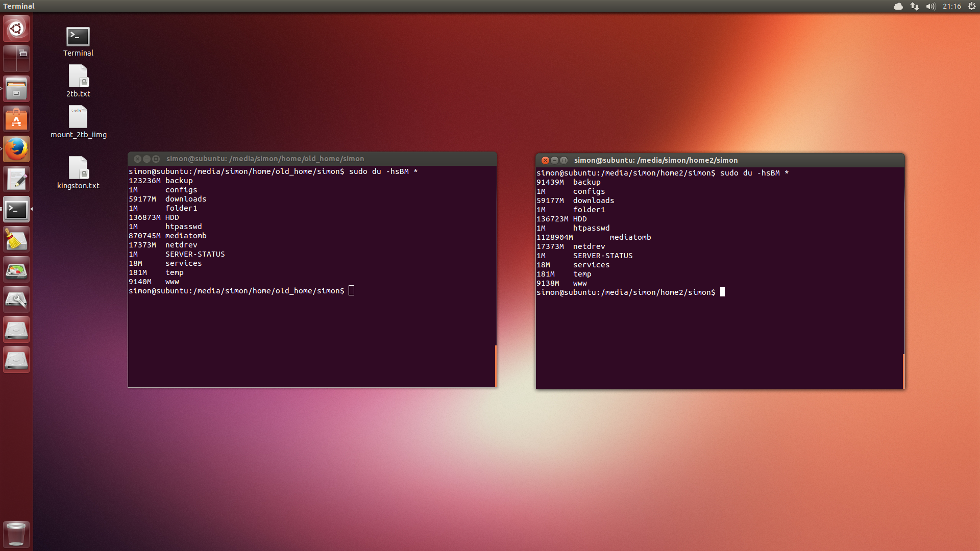The height and width of the screenshot is (551, 980).
Task: Click 'sudo du -hsBM *' in home2 terminal
Action: (x=754, y=173)
